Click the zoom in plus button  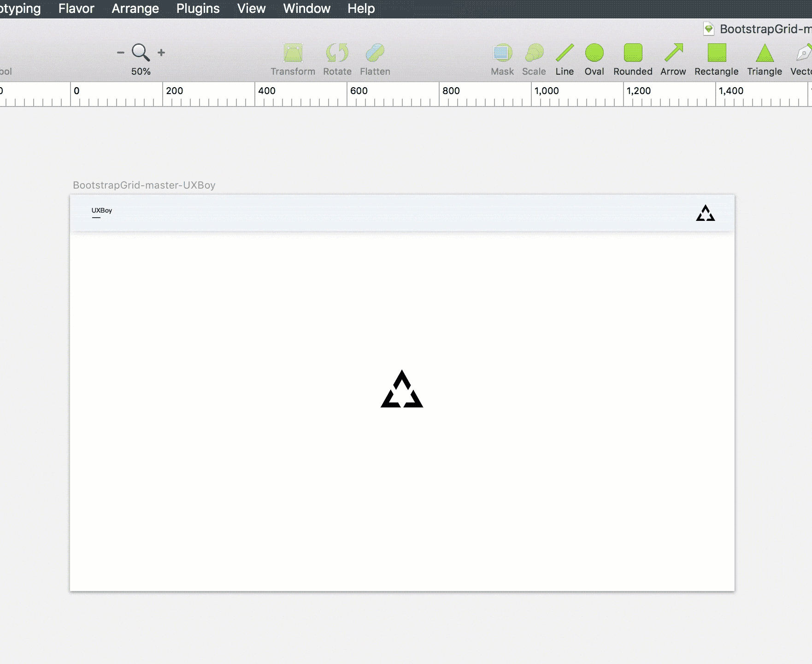[161, 53]
